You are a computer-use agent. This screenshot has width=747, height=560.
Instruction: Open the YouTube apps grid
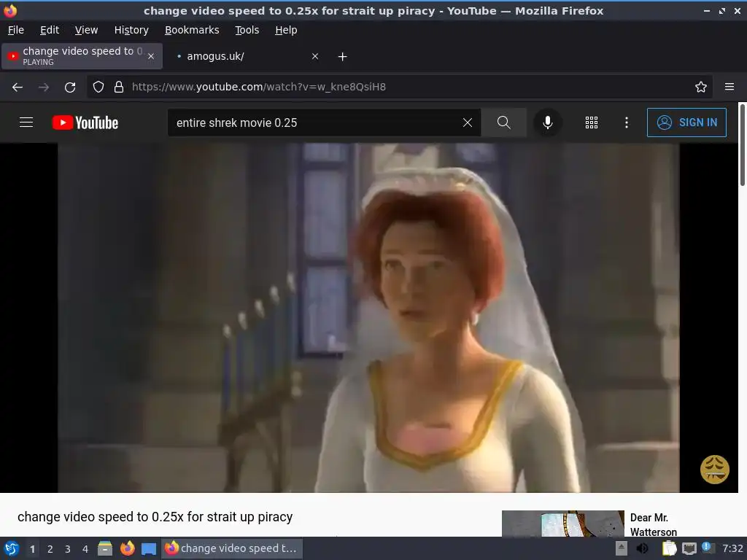591,122
